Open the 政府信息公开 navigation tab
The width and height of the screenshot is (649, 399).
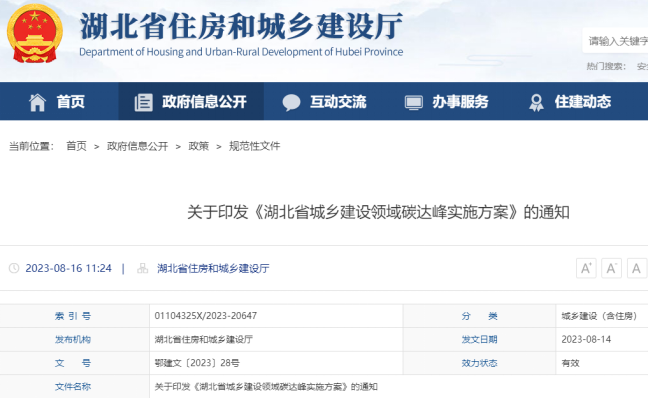pyautogui.click(x=191, y=101)
